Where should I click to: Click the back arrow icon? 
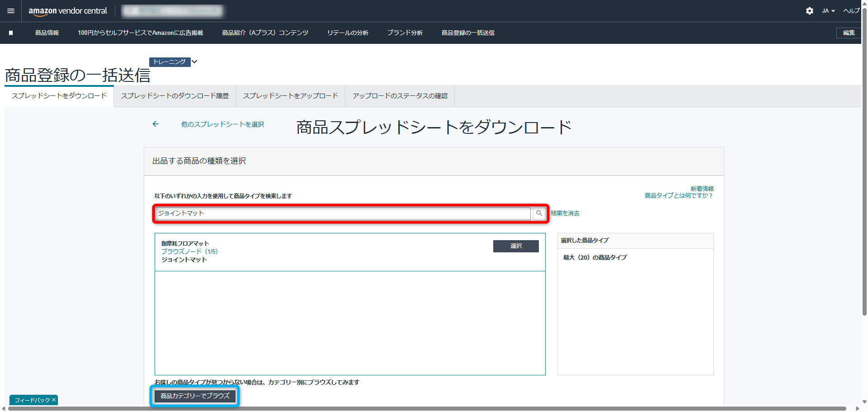(x=156, y=124)
